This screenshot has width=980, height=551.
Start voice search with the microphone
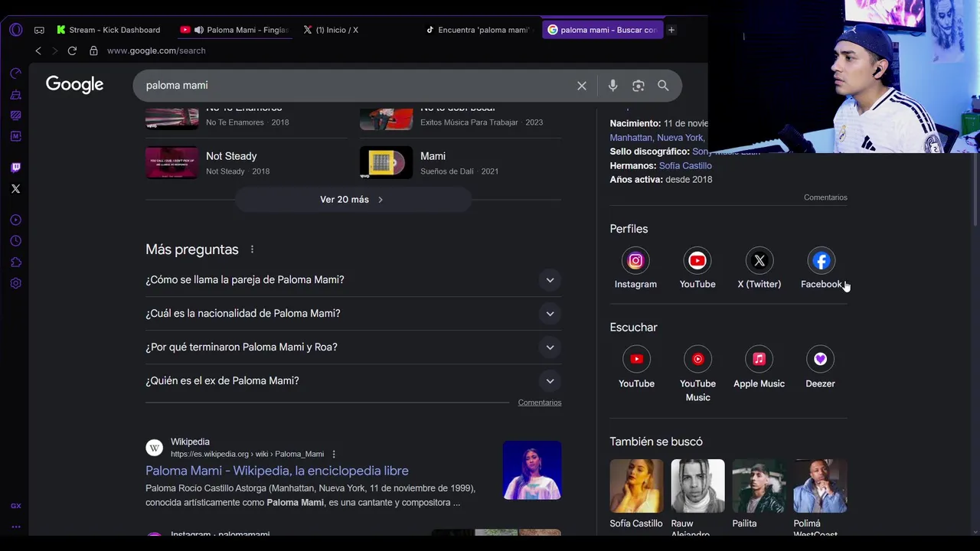[x=612, y=86]
